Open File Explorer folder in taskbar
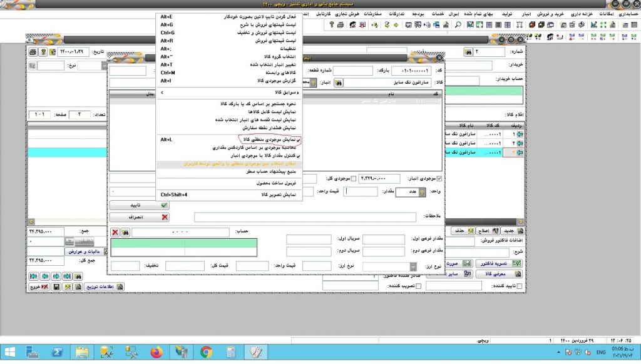The width and height of the screenshot is (641, 364). point(82,352)
